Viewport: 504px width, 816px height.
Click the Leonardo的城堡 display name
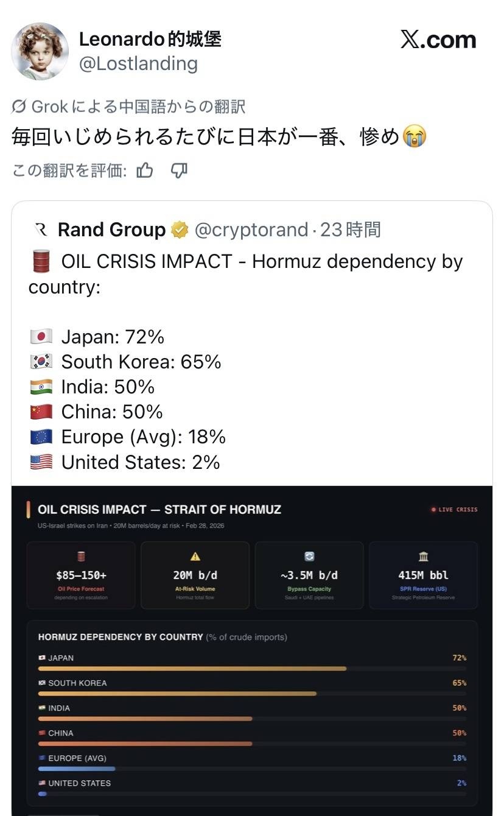[150, 40]
